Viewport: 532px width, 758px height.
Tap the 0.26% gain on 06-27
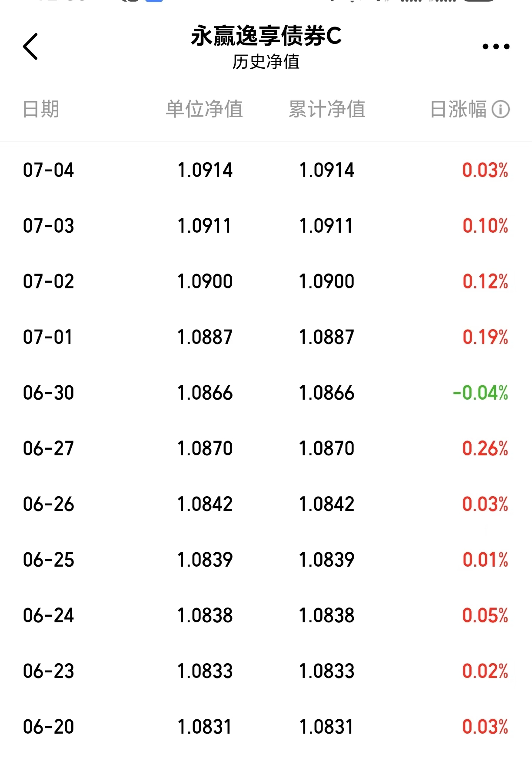485,448
